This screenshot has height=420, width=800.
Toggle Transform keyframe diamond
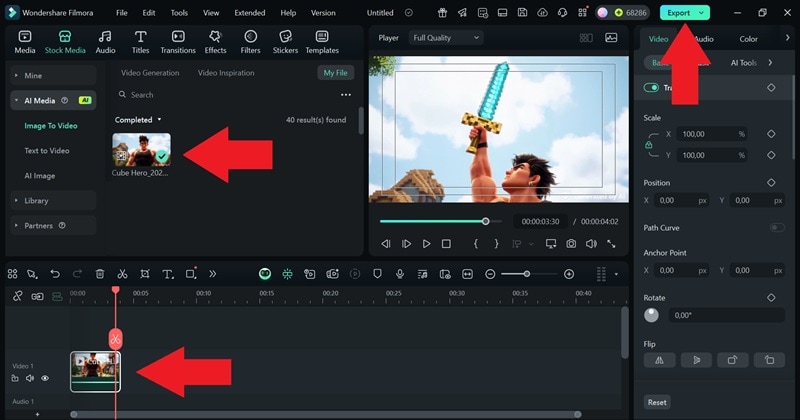click(x=771, y=88)
